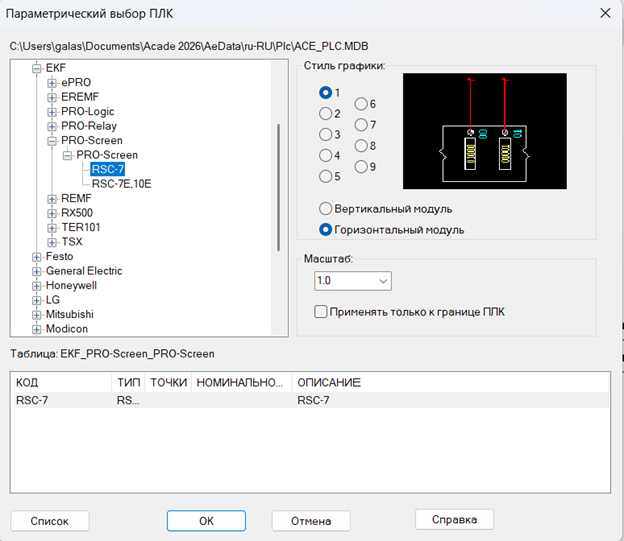
Task: Select graphics style 8 radio button
Action: pyautogui.click(x=361, y=146)
